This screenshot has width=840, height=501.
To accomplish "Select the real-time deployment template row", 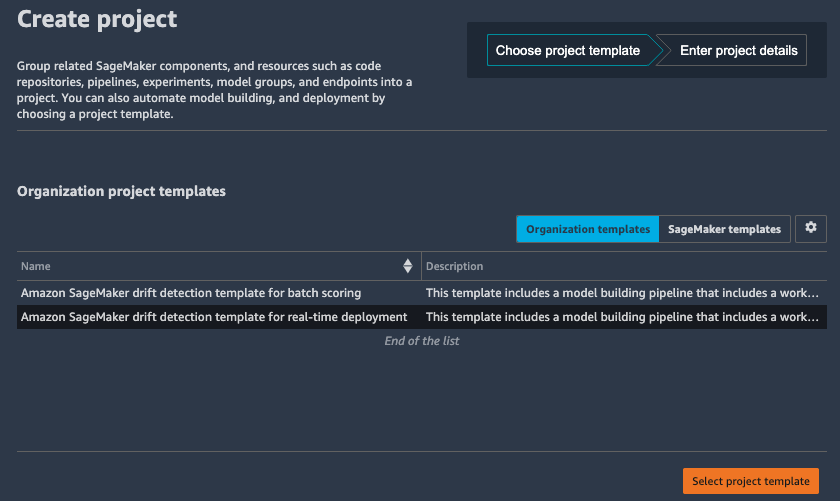I will (x=422, y=317).
